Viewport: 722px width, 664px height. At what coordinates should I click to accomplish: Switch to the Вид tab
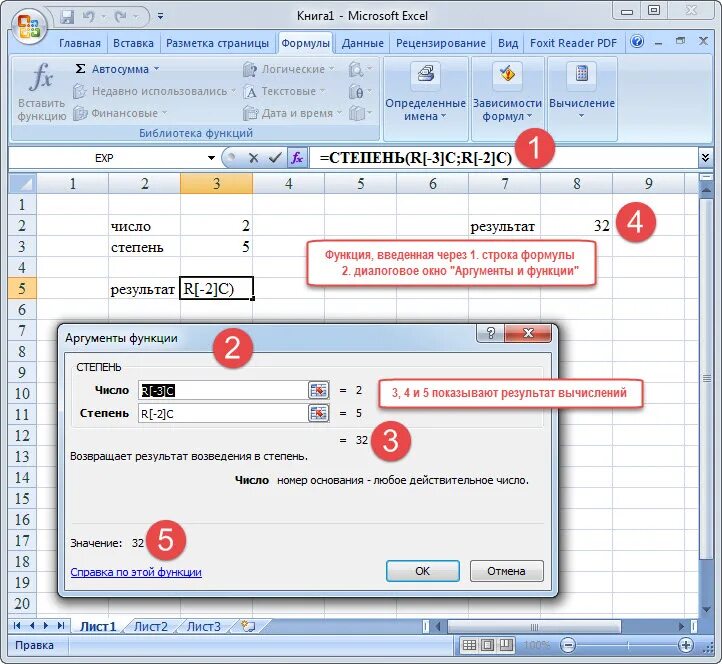[508, 43]
